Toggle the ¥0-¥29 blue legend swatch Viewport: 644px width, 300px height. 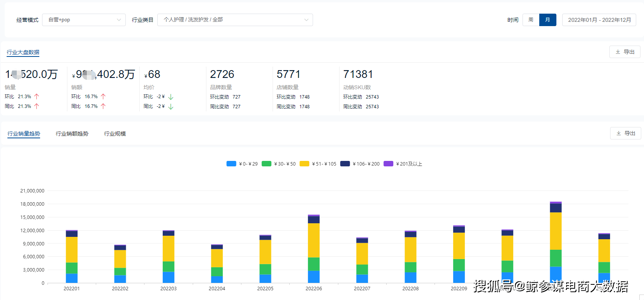pos(231,164)
